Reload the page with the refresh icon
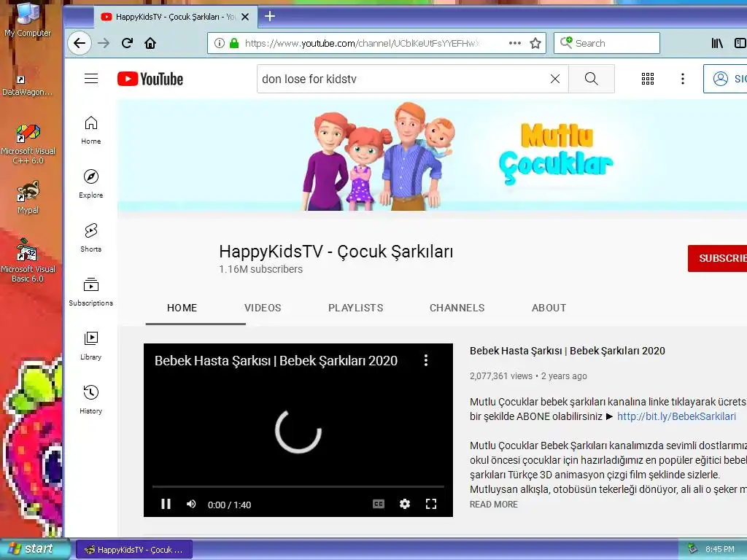Screen dimensions: 747x560 [x=127, y=43]
